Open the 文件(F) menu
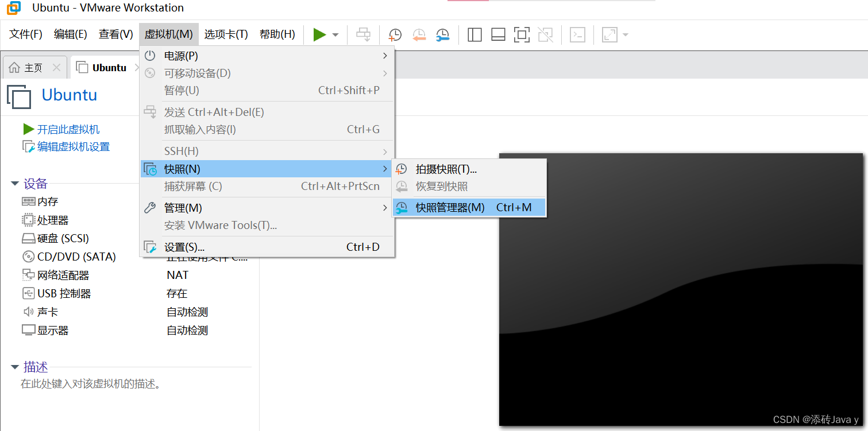 (26, 34)
